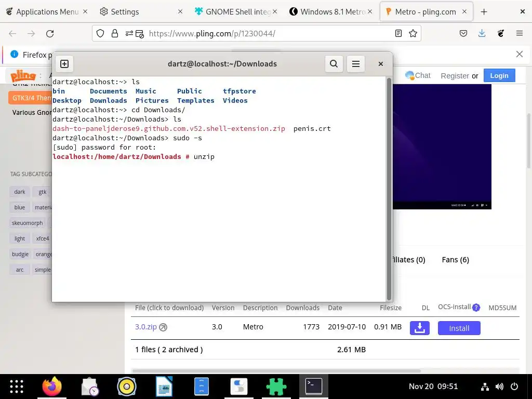Screen dimensions: 532x399
Task: Select the blue tag
Action: 20,208
